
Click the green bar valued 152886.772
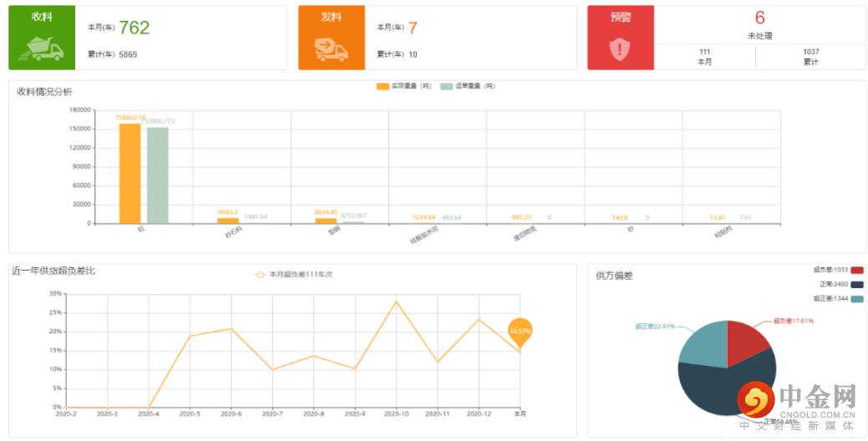click(x=158, y=175)
